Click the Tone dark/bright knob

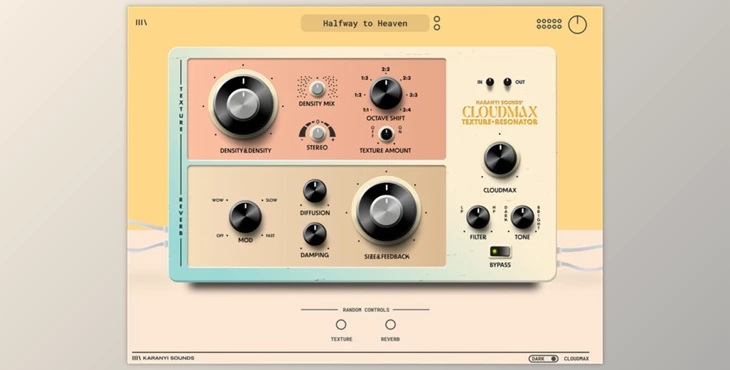point(522,217)
